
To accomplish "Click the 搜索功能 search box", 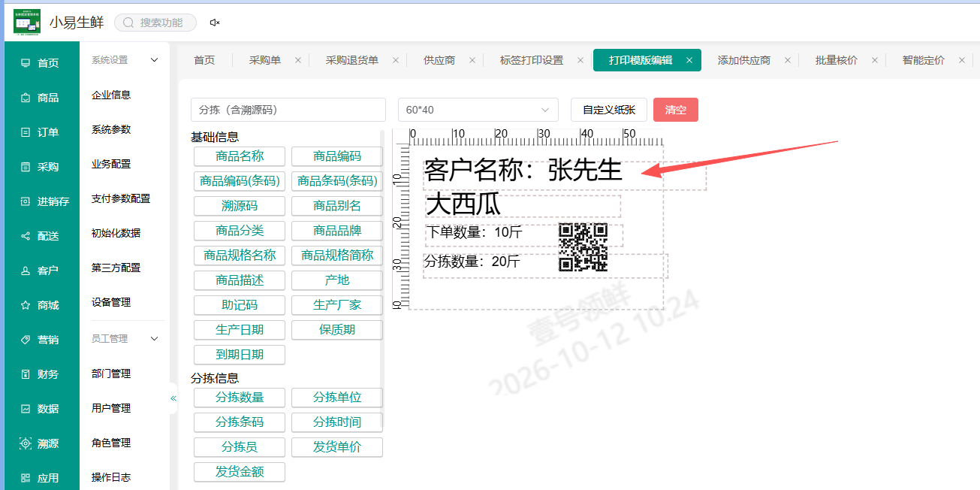I will (x=155, y=23).
